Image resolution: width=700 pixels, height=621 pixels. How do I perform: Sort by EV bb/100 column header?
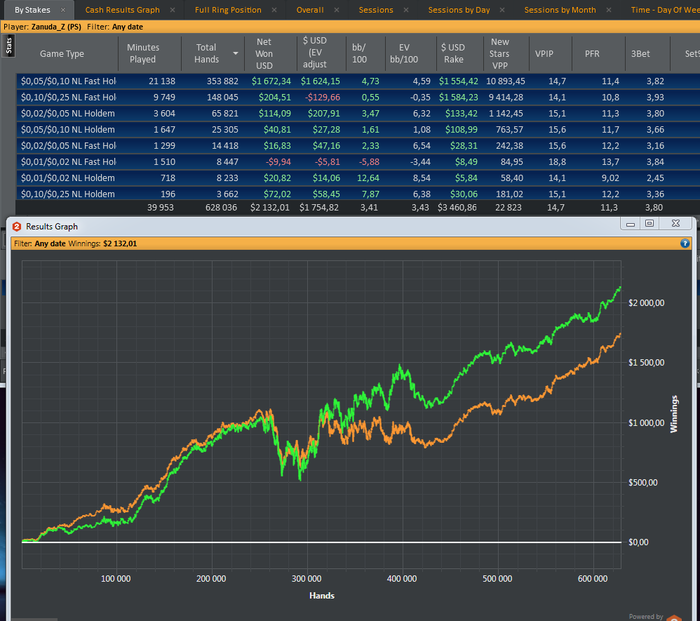[x=404, y=53]
